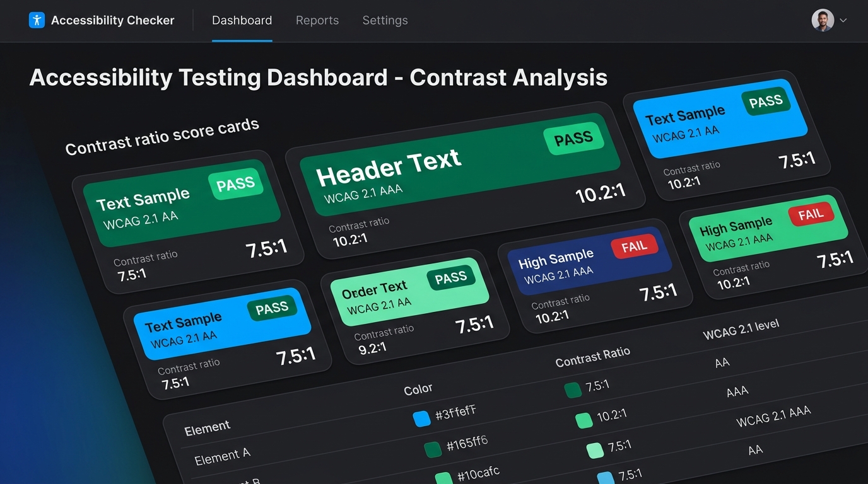Screen dimensions: 868x484
Task: Select the blue color swatch beside #3ffefF
Action: pyautogui.click(x=421, y=419)
